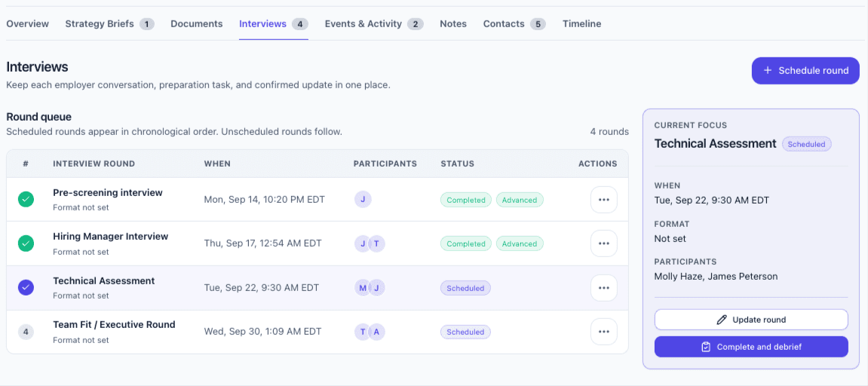
Task: Click the 4 rounds count label
Action: tap(609, 132)
